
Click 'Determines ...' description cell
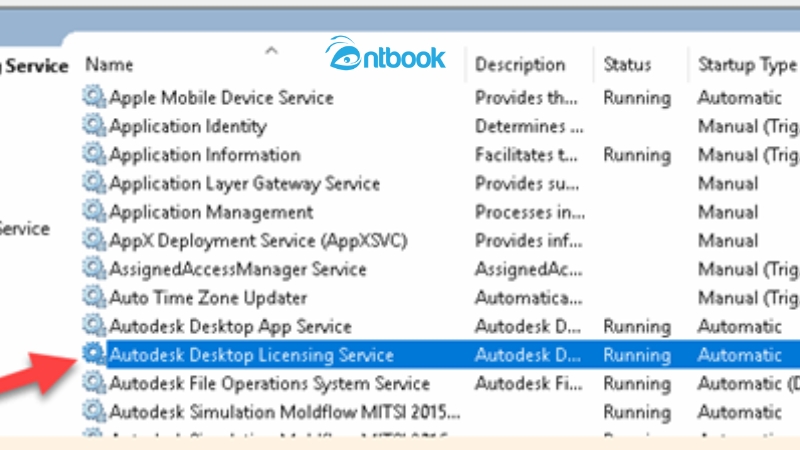click(529, 126)
